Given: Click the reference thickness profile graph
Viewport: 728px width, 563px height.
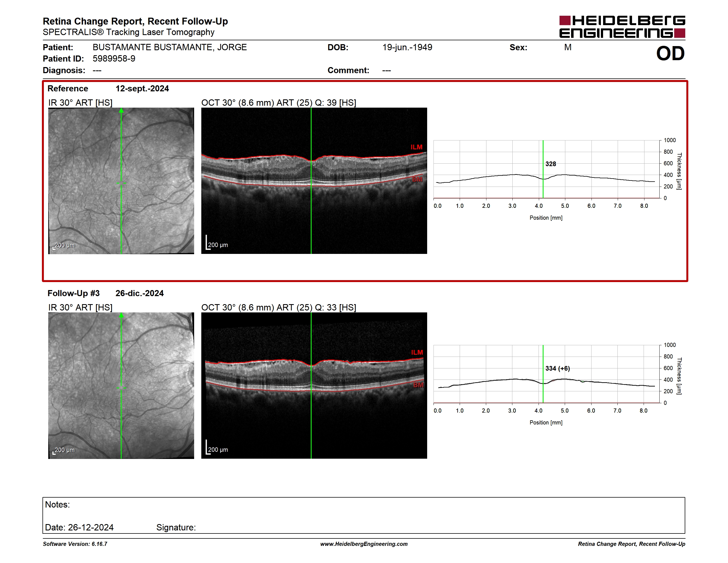Looking at the screenshot, I should [547, 169].
